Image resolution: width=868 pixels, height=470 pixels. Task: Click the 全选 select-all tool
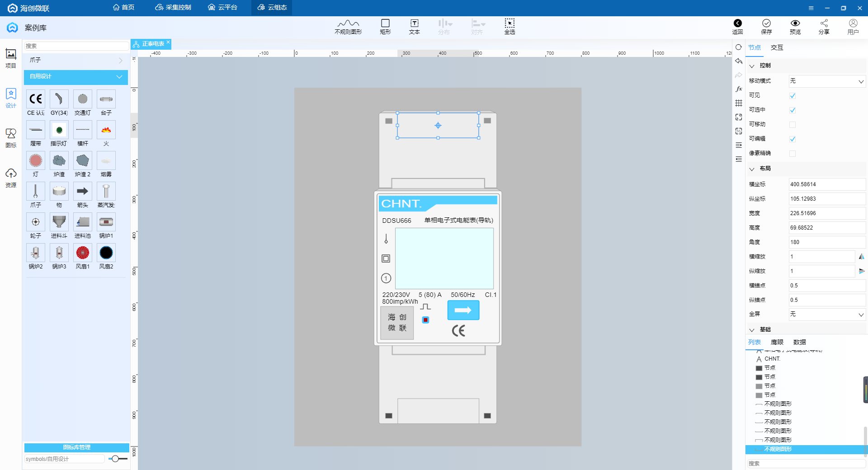(x=509, y=27)
